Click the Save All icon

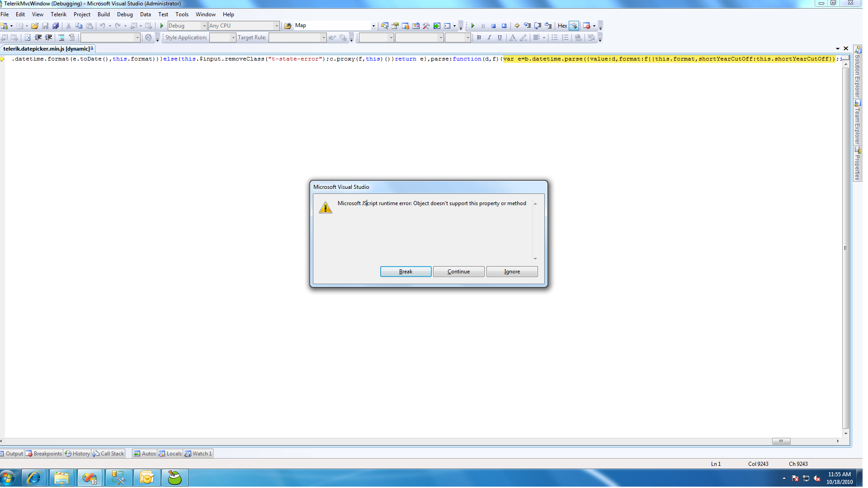point(56,26)
